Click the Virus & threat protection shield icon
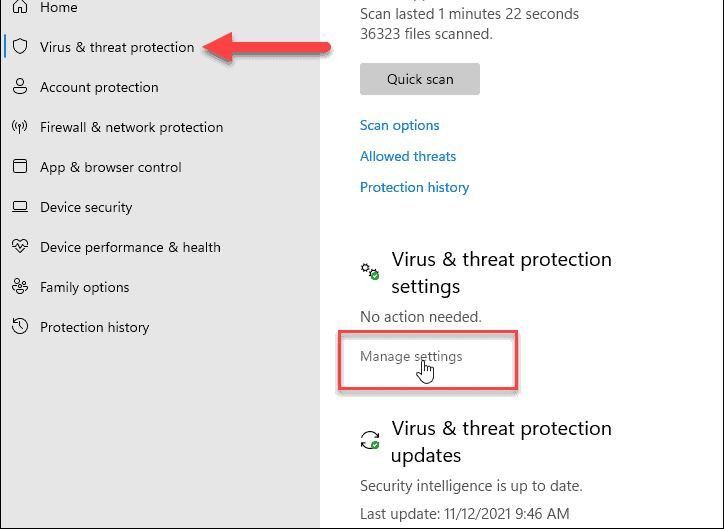The image size is (724, 529). [20, 47]
